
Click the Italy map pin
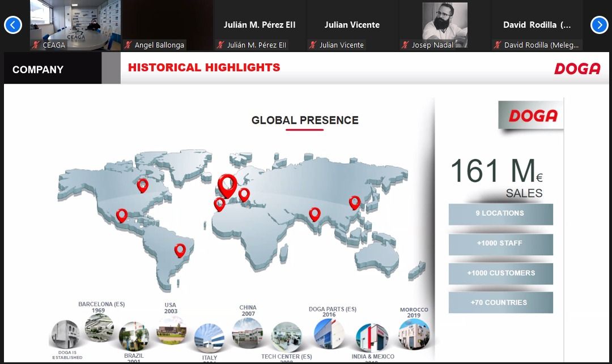click(244, 195)
